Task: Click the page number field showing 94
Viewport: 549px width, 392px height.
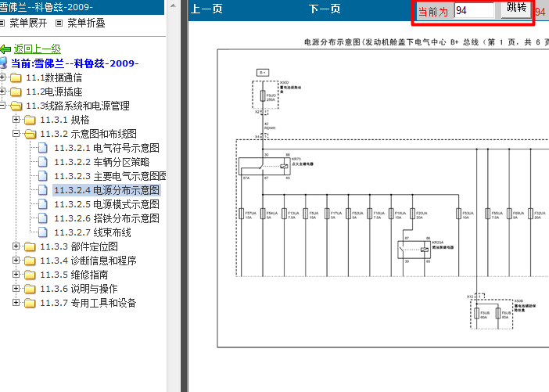Action: (x=474, y=10)
